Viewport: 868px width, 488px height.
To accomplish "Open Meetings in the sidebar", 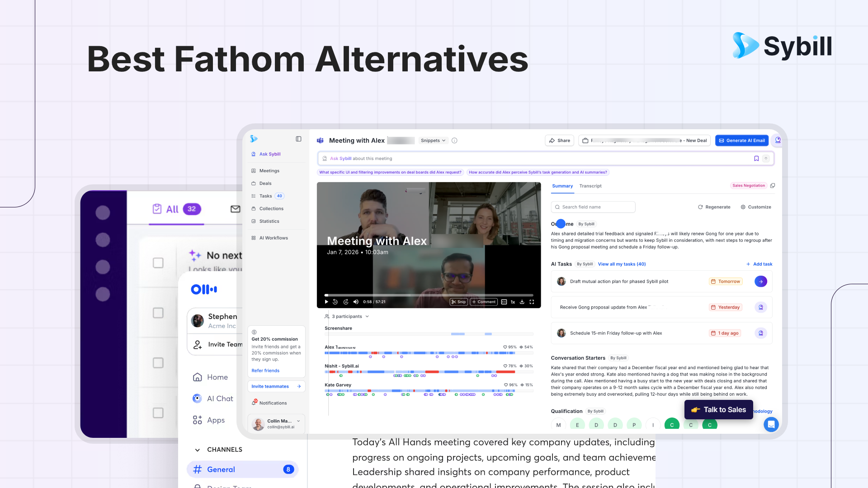I will tap(265, 171).
